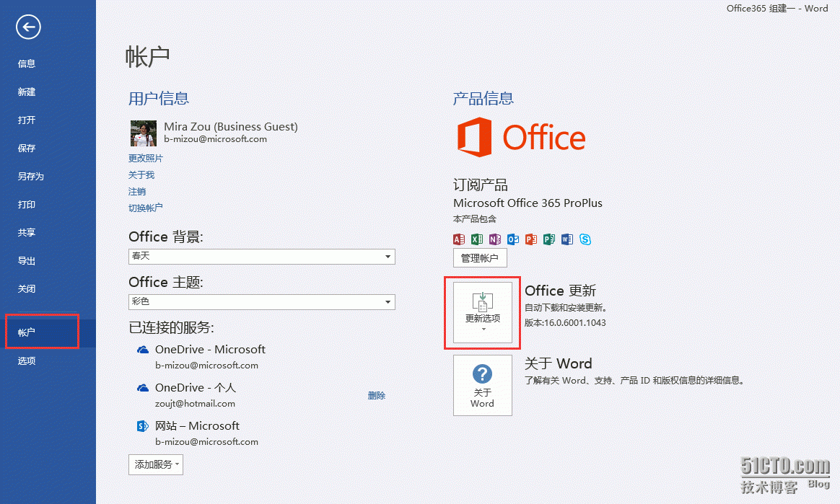Click the b-mizou@microsoft.com email under the name
Viewport: 840px width, 504px height.
215,139
